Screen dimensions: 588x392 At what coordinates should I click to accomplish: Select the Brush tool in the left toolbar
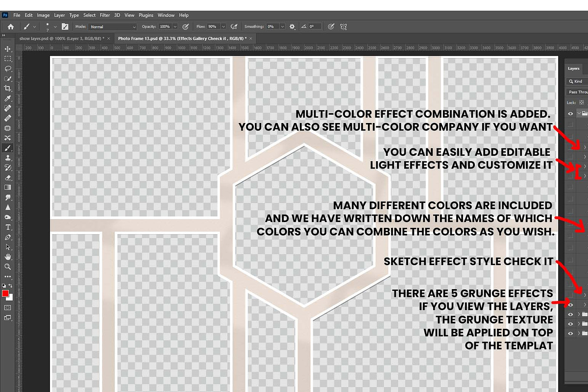coord(7,148)
